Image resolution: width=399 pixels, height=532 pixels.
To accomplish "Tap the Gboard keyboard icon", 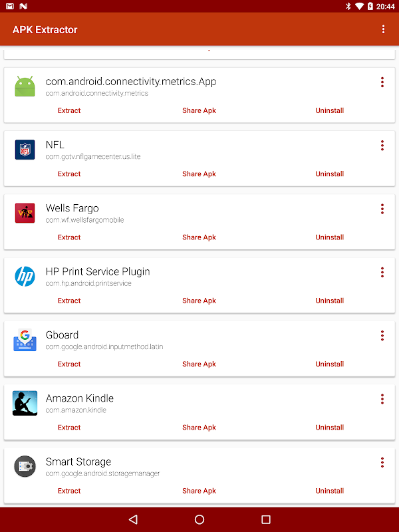I will click(25, 340).
